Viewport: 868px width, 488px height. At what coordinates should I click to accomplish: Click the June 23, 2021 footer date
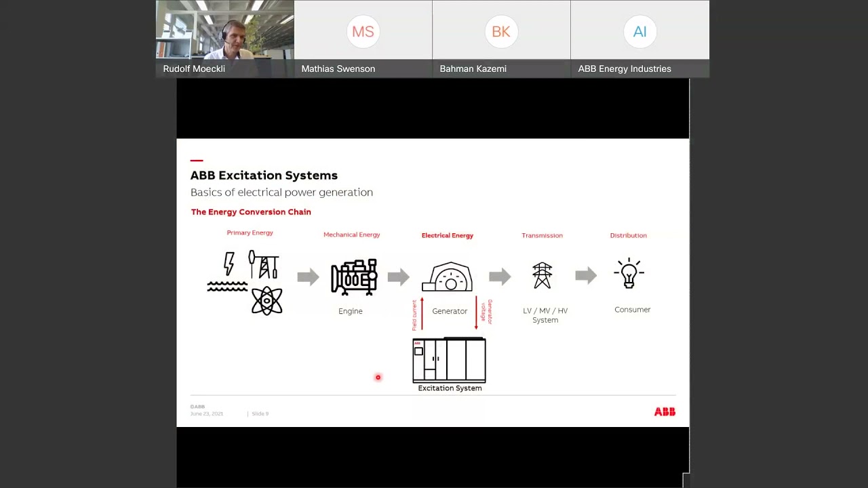pyautogui.click(x=207, y=413)
